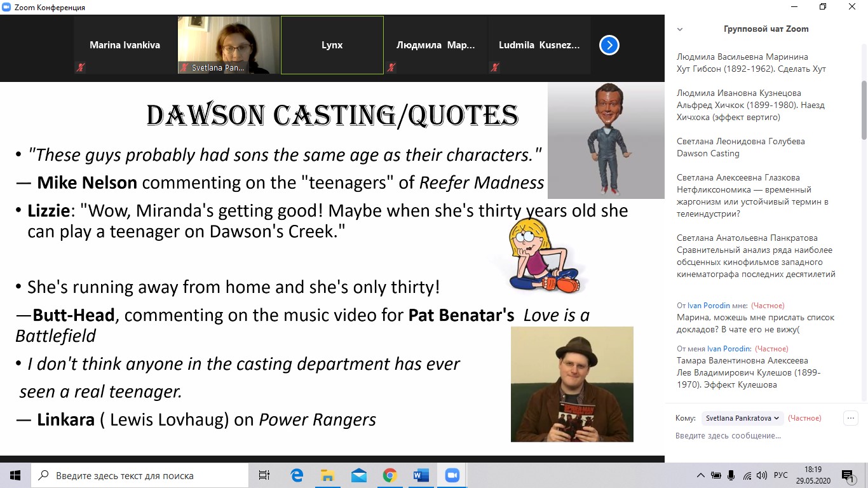This screenshot has width=868, height=488.
Task: Open the Wi-Fi network tray icon
Action: [x=747, y=475]
